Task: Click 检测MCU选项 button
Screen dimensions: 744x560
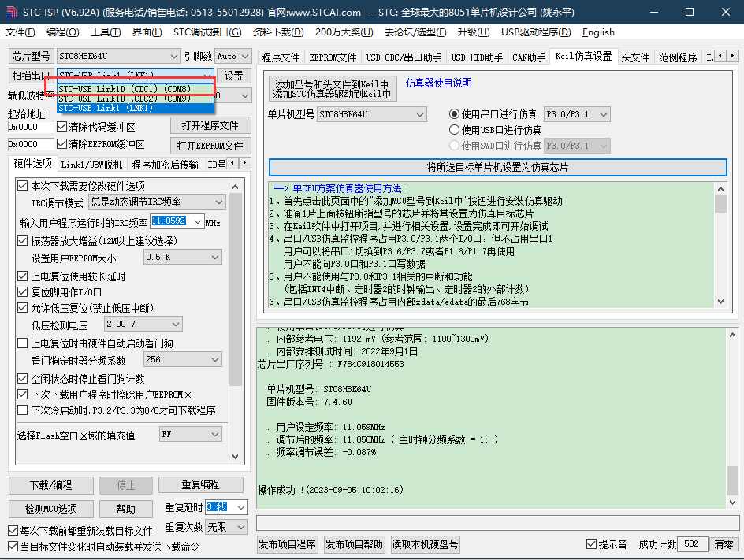Action: tap(50, 509)
